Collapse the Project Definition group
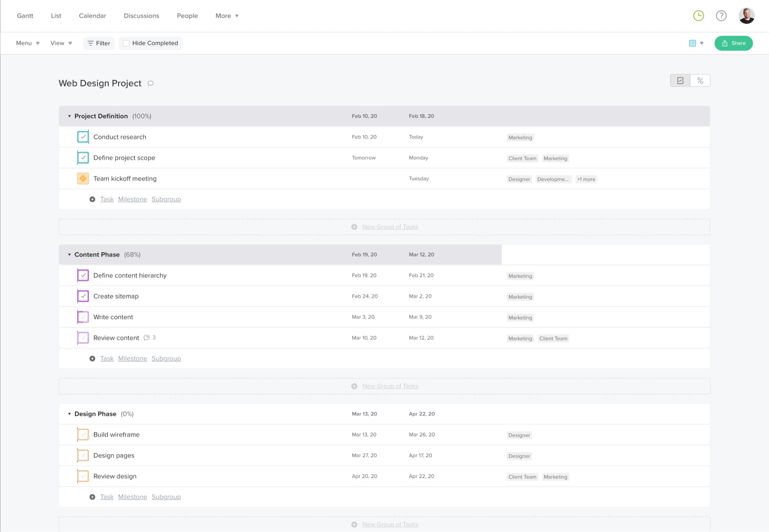The image size is (769, 532). tap(69, 116)
